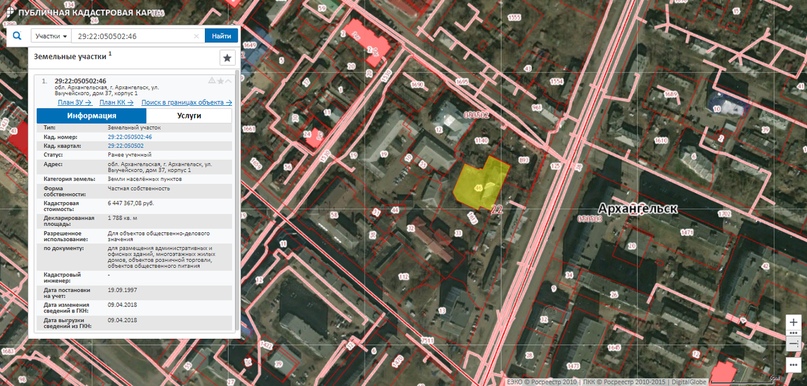Zoom out with the minus button

pos(793,344)
